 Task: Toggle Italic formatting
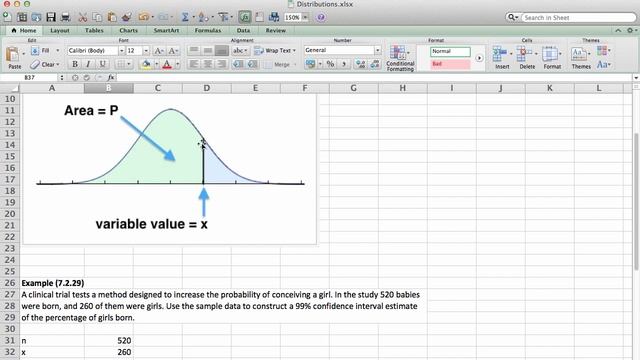tap(88, 64)
